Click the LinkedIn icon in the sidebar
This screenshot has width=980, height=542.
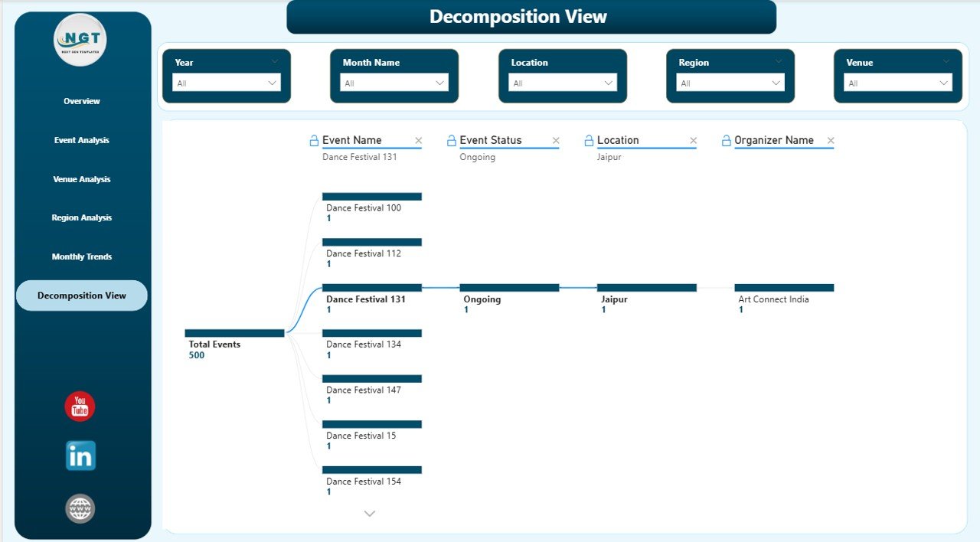tap(80, 455)
